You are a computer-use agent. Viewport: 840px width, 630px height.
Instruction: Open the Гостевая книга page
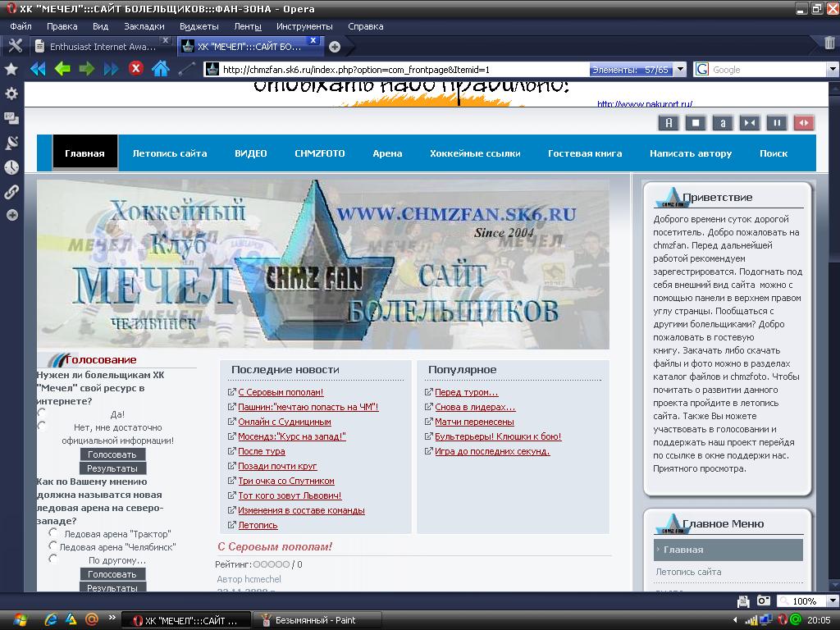pos(585,153)
